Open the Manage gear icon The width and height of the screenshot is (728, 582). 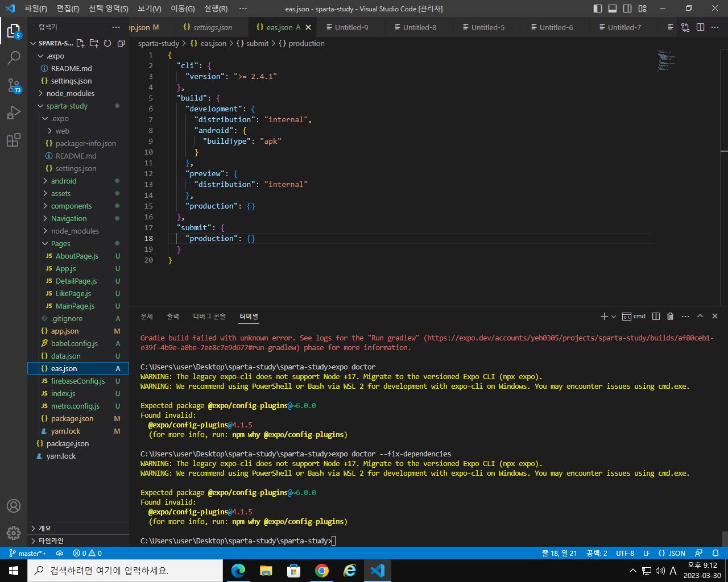14,533
